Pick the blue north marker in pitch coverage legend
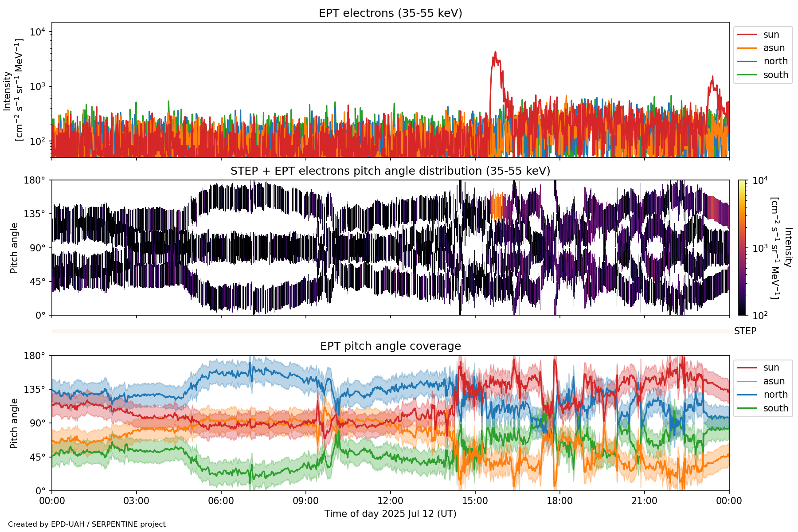Image resolution: width=798 pixels, height=532 pixels. click(747, 395)
